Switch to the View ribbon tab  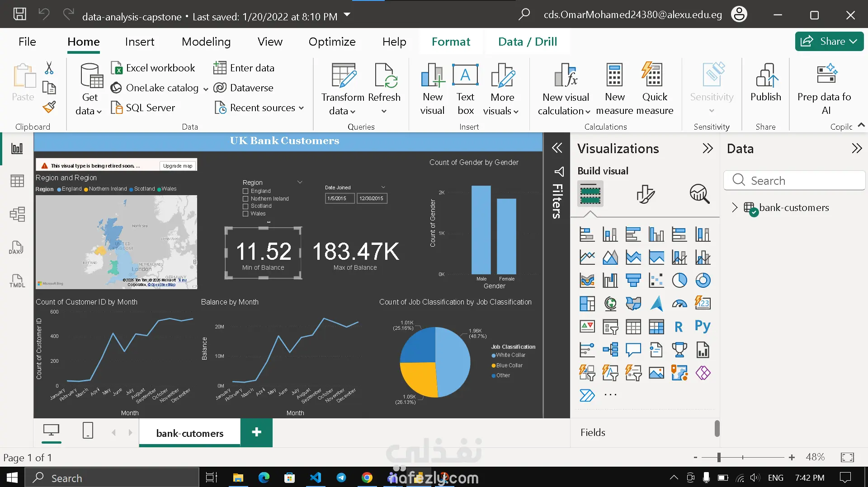[x=270, y=42]
